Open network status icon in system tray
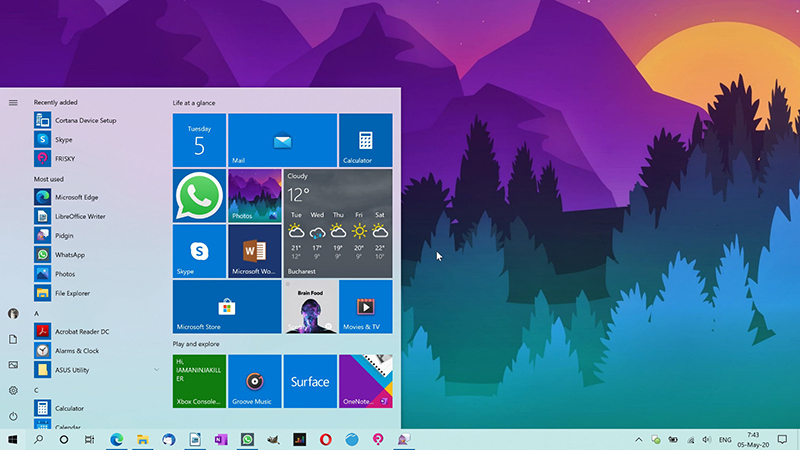800x450 pixels. pyautogui.click(x=691, y=440)
